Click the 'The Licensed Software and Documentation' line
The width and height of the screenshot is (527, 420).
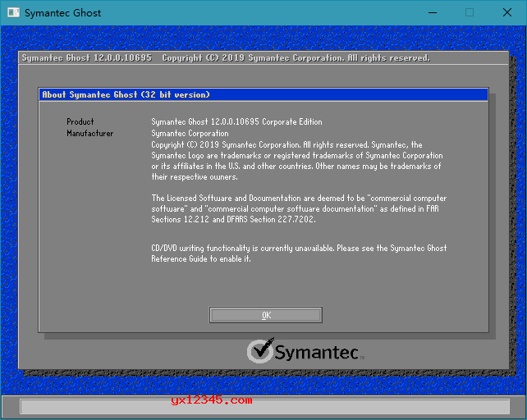(299, 198)
